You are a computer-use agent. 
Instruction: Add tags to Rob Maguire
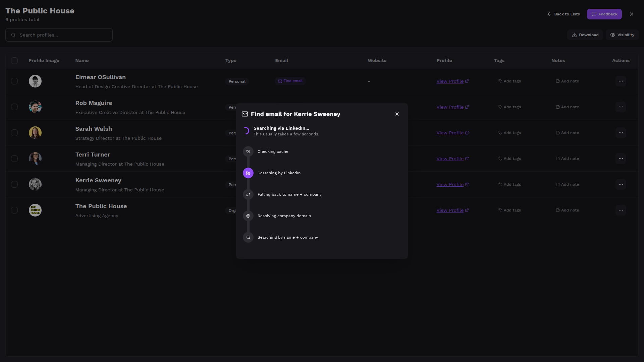[509, 107]
